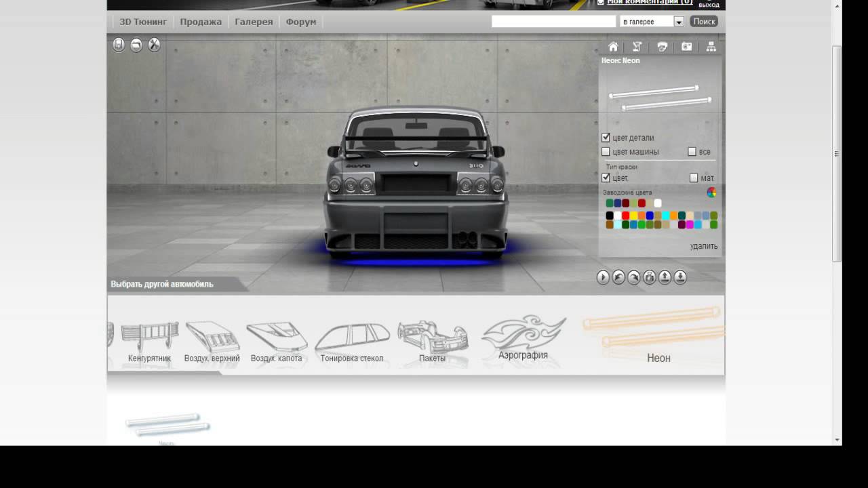Open the 'в галерее' search dropdown

(x=679, y=22)
